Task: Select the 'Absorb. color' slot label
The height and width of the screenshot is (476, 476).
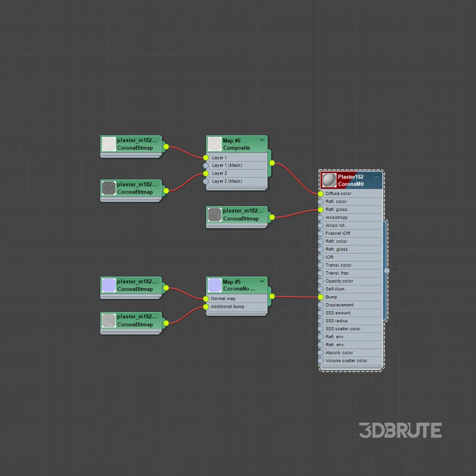Action: (x=339, y=353)
